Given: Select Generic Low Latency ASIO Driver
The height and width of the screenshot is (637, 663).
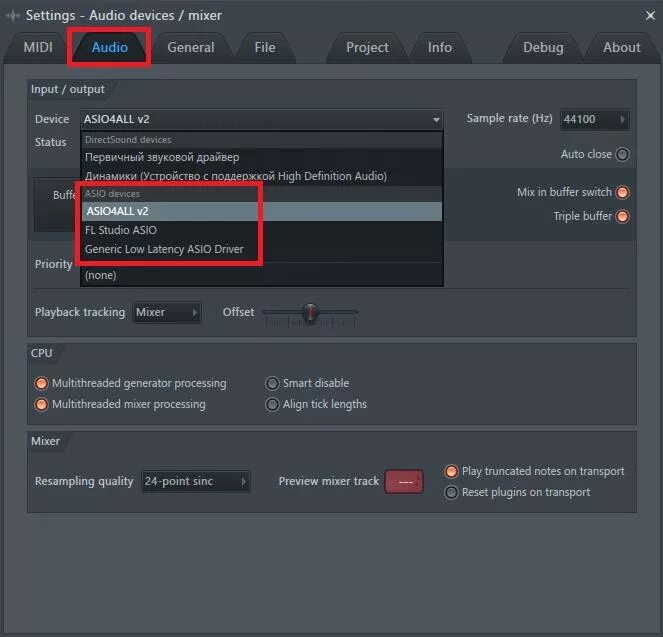Looking at the screenshot, I should (x=261, y=249).
